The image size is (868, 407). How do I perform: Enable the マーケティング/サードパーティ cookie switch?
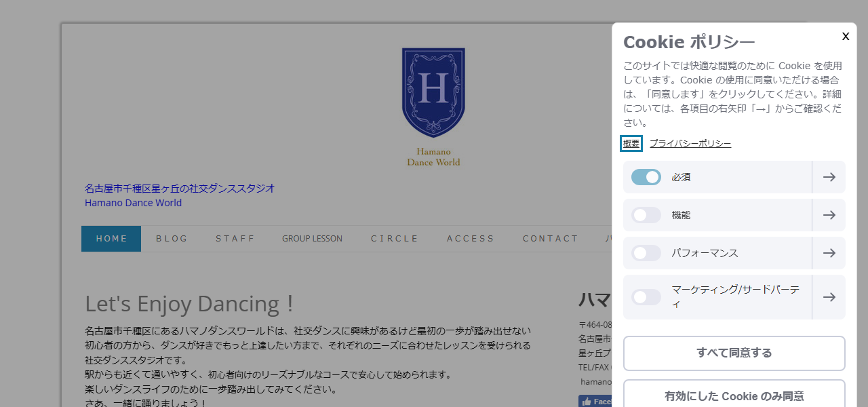click(x=646, y=297)
